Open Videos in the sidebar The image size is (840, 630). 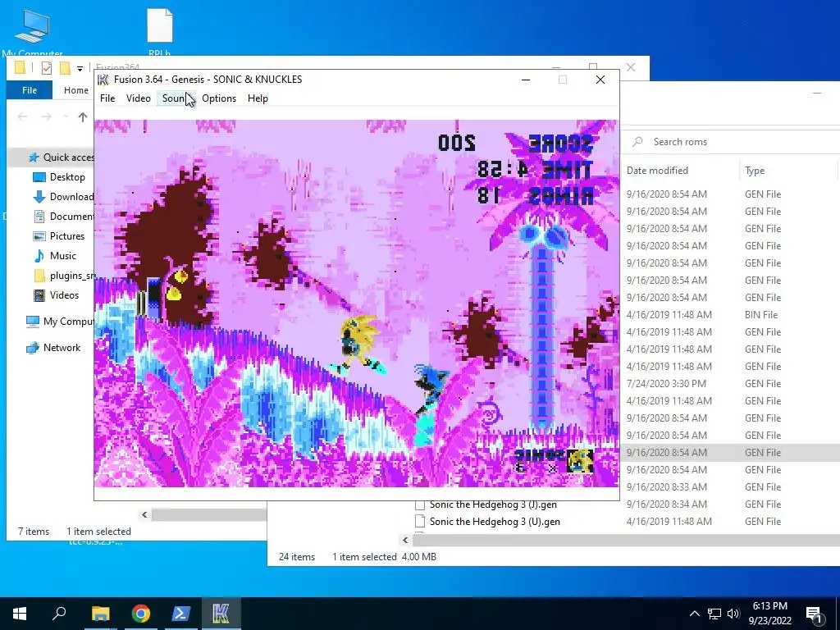pyautogui.click(x=63, y=295)
